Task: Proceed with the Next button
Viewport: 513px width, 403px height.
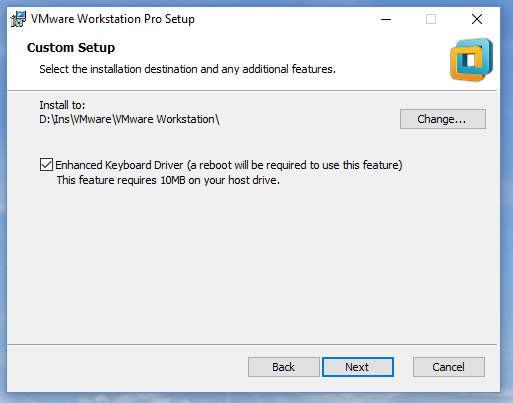Action: (x=358, y=367)
